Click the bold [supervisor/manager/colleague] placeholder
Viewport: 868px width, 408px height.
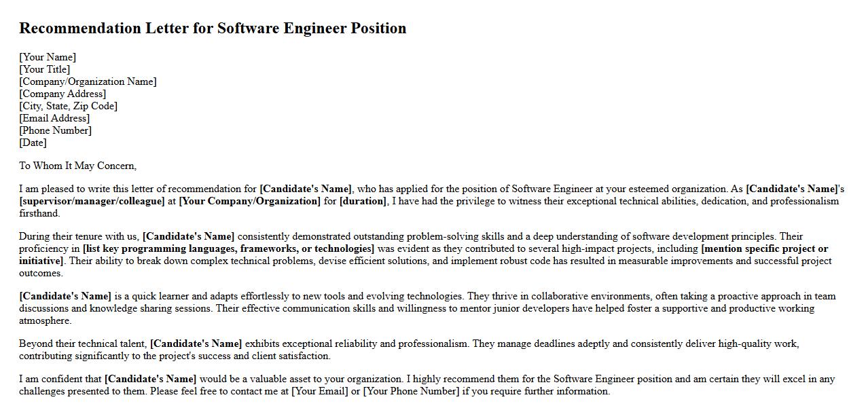[x=92, y=201]
